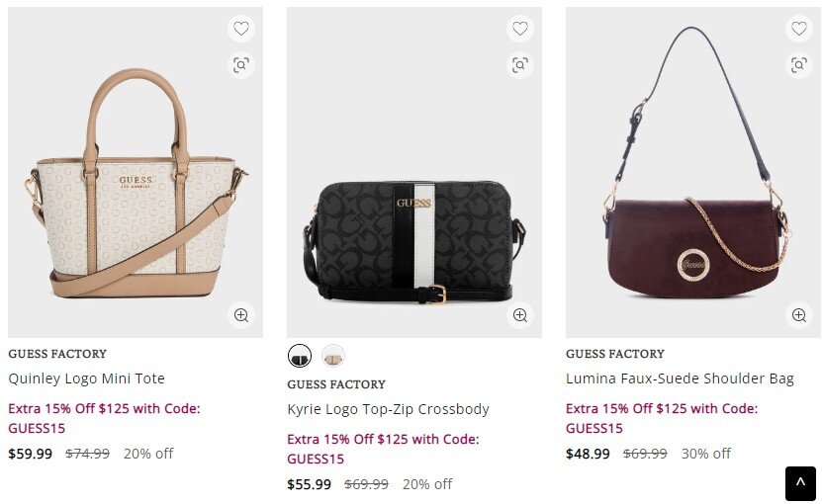Find similar items to Kyrie Crossbody
Screen dimensions: 822x504
[x=520, y=65]
